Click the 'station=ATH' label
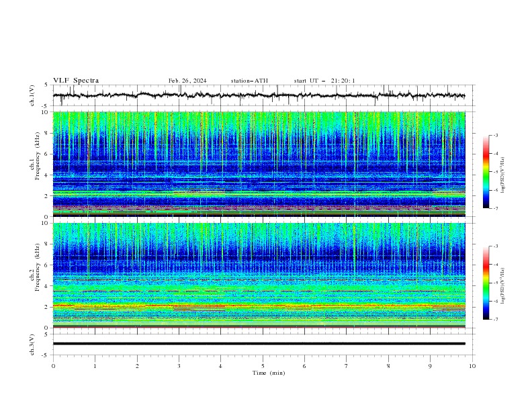Image resolution: width=532 pixels, height=411 pixels. 249,81
